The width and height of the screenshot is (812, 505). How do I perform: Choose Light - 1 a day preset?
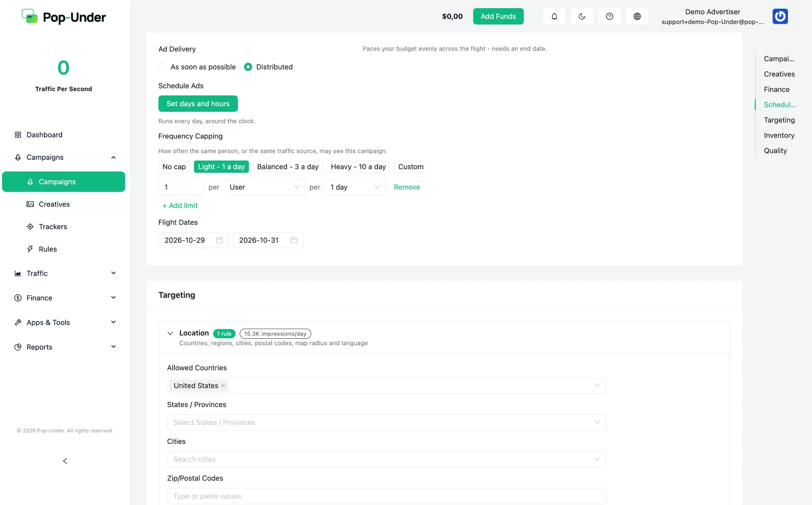coord(221,167)
